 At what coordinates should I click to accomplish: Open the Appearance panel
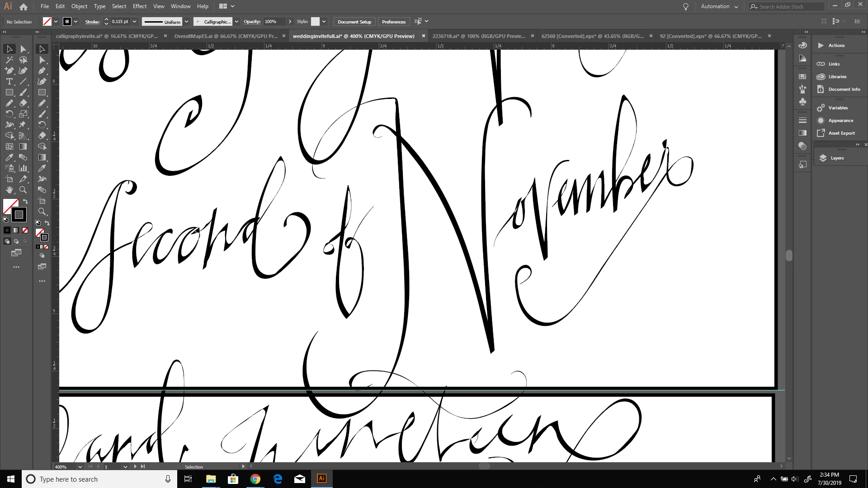coord(840,120)
